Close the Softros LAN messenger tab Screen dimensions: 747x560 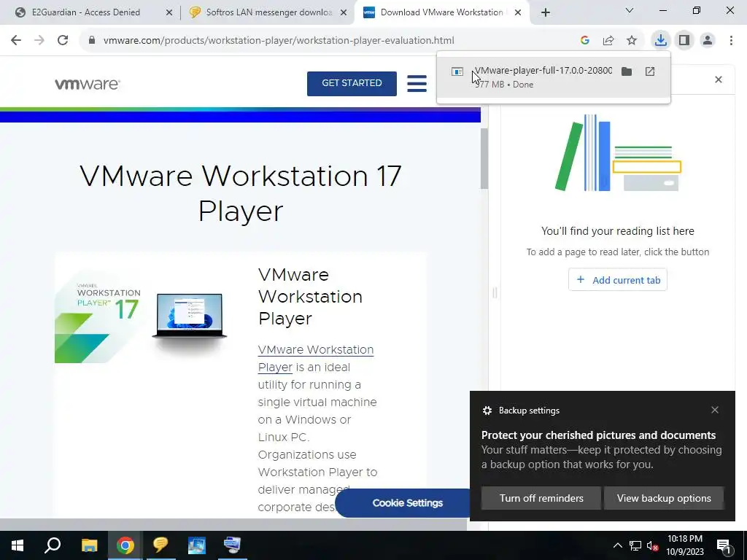344,12
